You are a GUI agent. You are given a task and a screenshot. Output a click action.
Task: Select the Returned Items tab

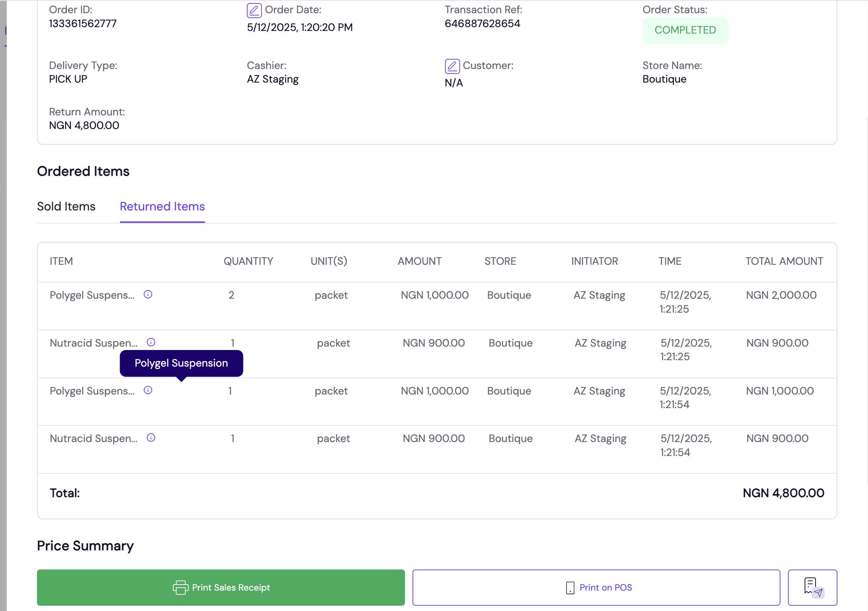click(x=162, y=206)
